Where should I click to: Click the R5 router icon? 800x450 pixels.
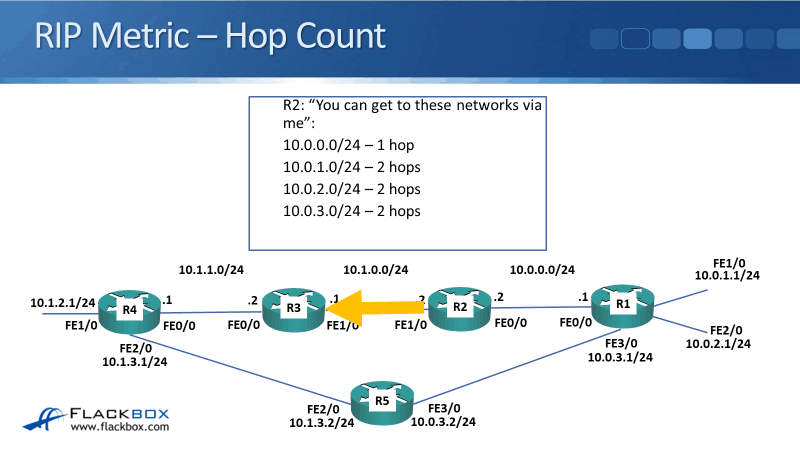[x=382, y=401]
